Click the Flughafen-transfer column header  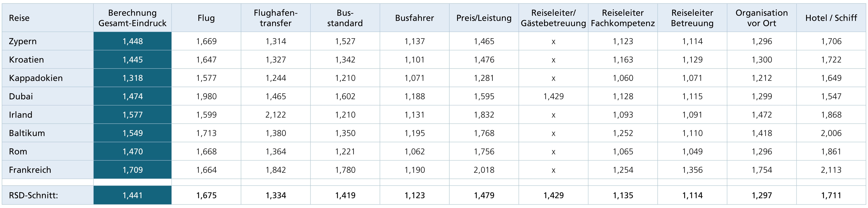276,18
